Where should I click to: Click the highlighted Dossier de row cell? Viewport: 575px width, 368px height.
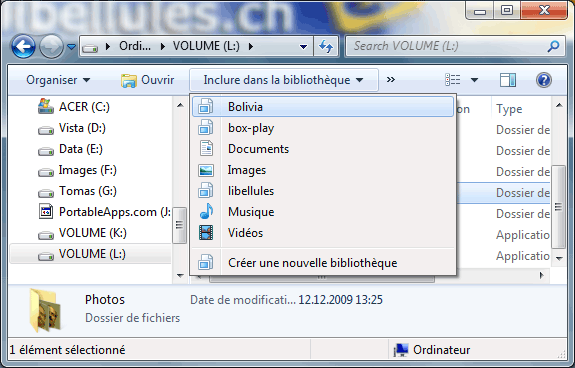tap(523, 192)
